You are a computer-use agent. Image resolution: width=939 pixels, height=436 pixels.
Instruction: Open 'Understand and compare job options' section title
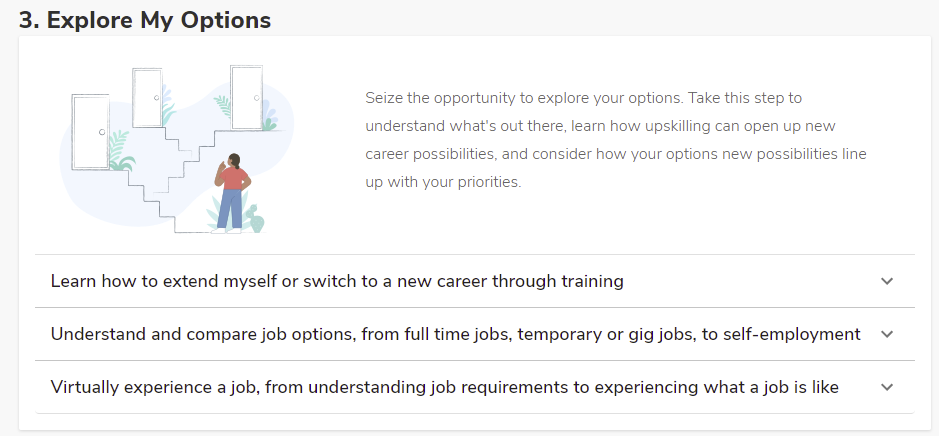tap(455, 334)
